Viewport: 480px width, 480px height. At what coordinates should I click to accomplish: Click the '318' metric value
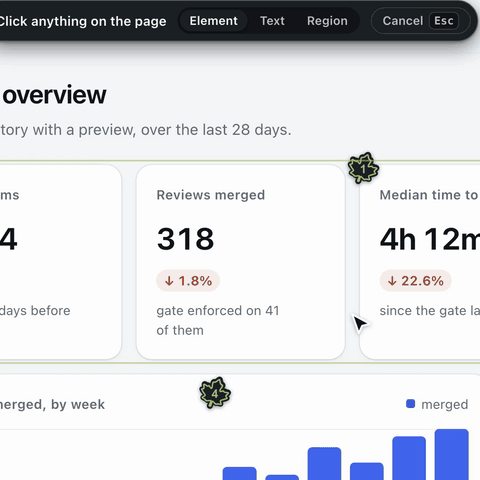[x=185, y=239]
